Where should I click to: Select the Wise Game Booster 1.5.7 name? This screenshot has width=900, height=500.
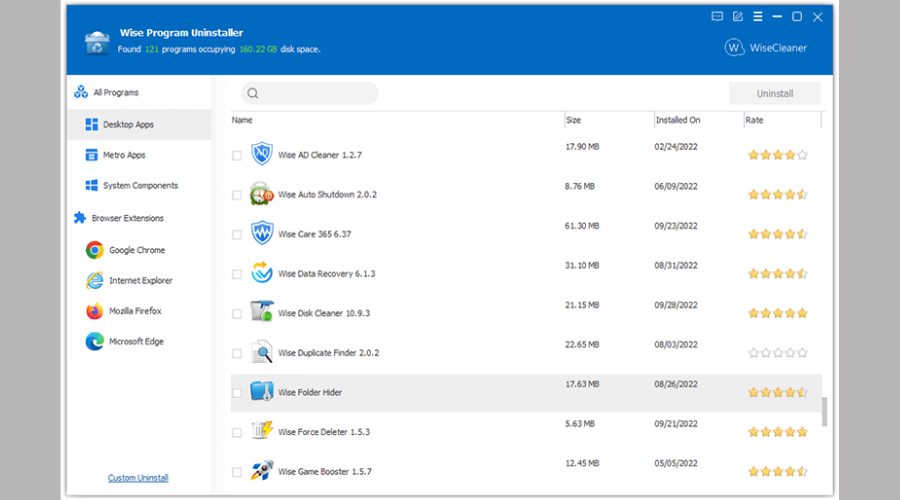coord(325,471)
